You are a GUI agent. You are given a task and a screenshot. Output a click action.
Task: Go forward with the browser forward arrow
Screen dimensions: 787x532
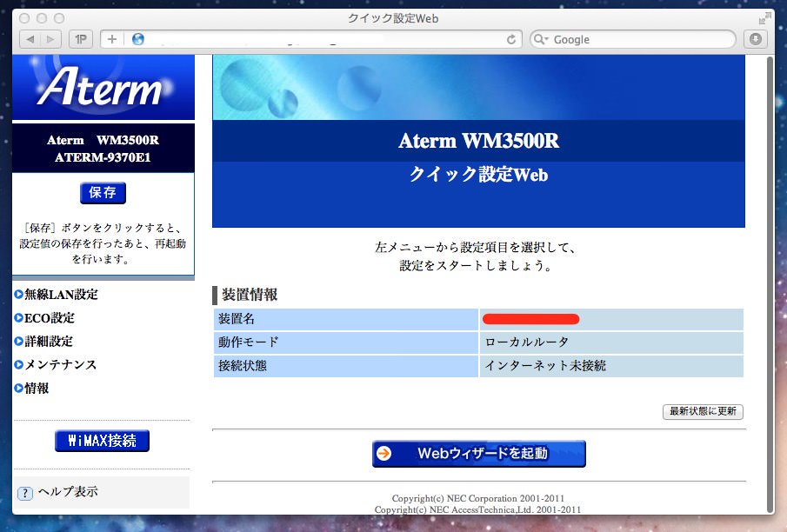click(x=50, y=39)
